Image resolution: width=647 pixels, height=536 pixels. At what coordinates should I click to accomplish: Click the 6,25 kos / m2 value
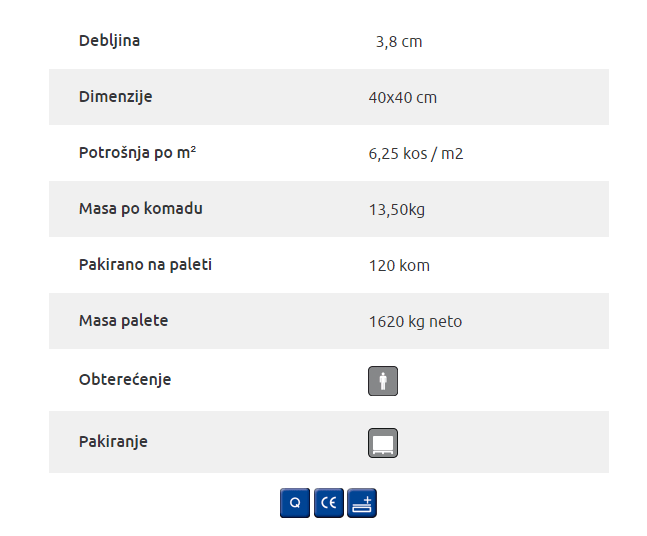416,154
